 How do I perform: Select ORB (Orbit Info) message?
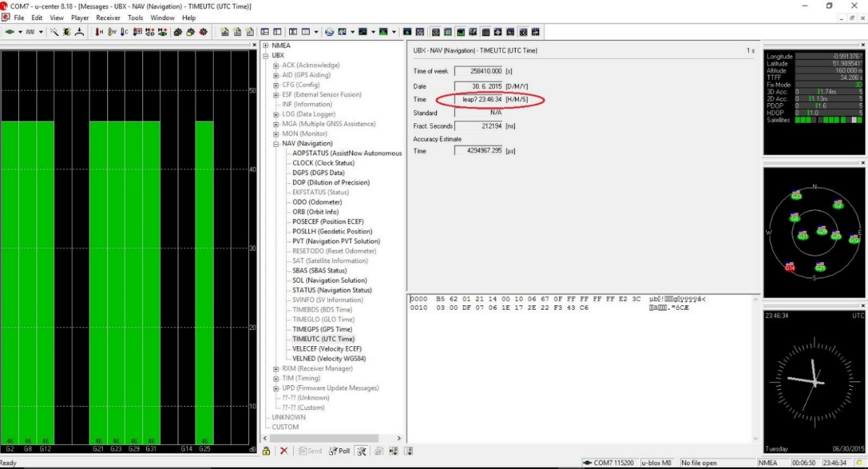point(315,212)
